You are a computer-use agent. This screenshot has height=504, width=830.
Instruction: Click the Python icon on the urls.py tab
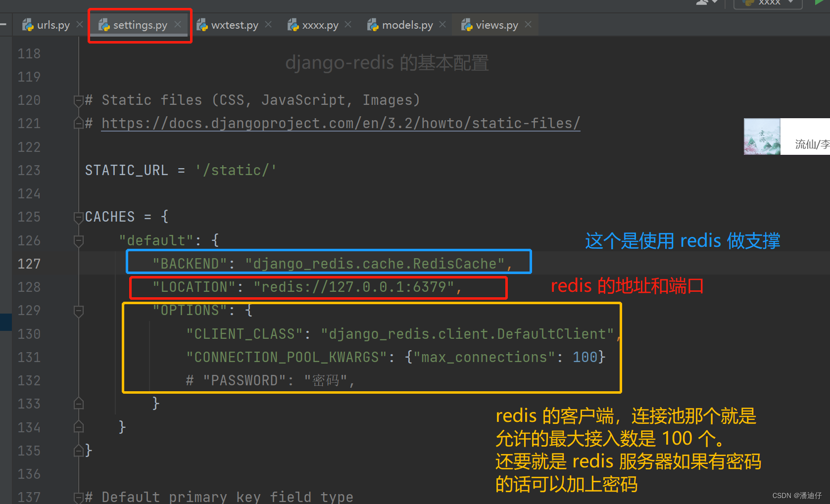(28, 24)
